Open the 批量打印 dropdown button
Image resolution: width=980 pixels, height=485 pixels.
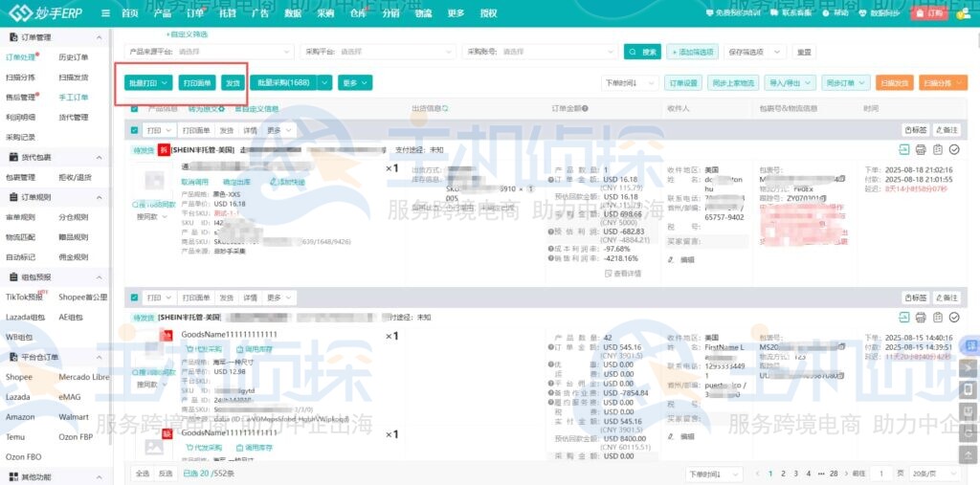click(x=148, y=82)
